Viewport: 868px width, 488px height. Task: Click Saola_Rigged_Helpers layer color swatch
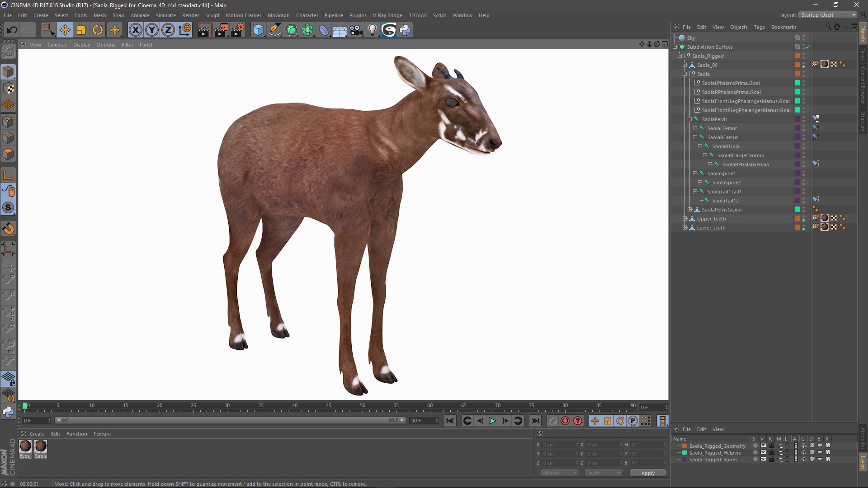click(x=684, y=453)
